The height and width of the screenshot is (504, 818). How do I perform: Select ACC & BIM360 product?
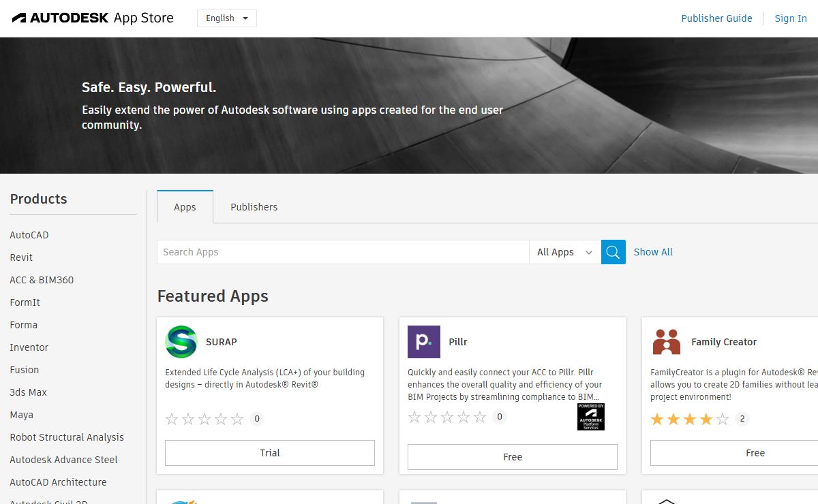(x=42, y=280)
